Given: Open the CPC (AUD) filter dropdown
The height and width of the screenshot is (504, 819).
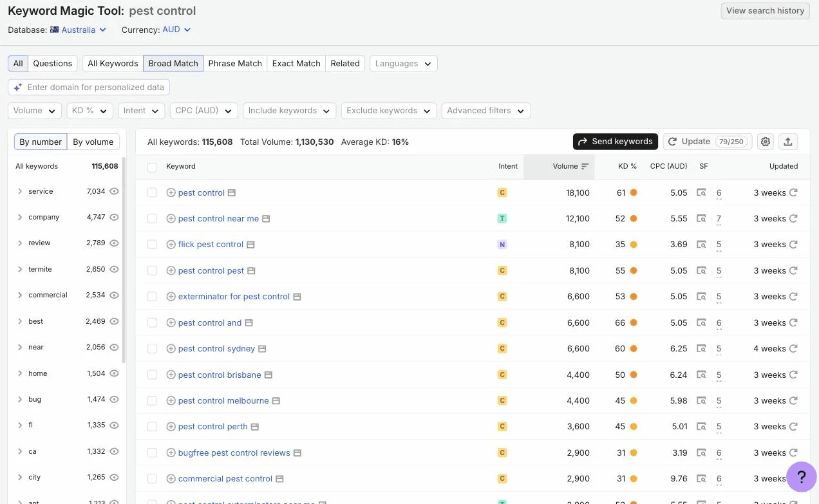Looking at the screenshot, I should tap(204, 111).
